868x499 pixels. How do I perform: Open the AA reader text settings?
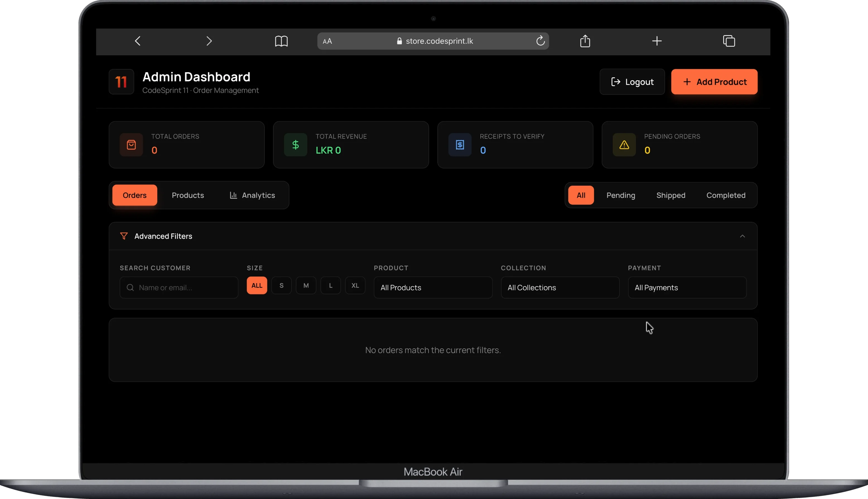click(x=327, y=41)
